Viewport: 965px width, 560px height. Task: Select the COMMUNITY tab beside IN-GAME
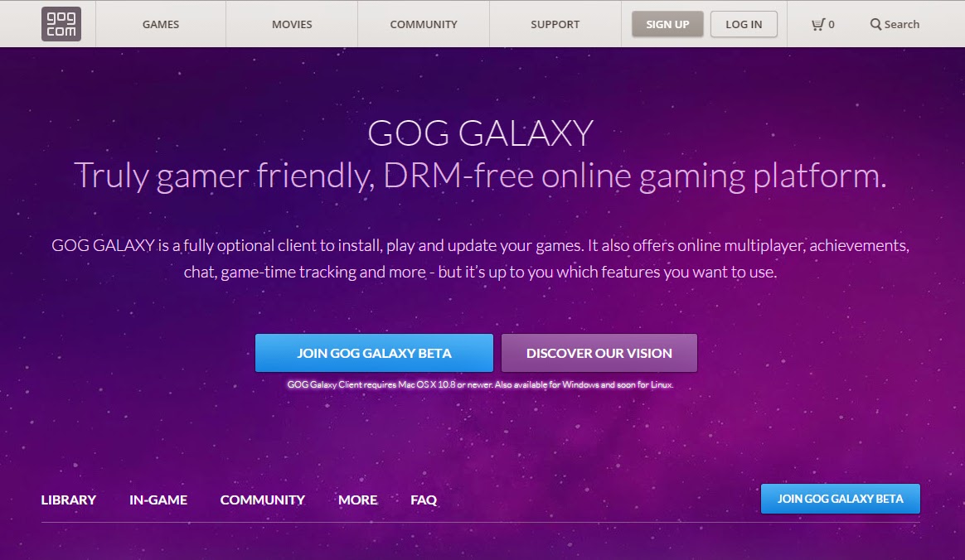[263, 500]
